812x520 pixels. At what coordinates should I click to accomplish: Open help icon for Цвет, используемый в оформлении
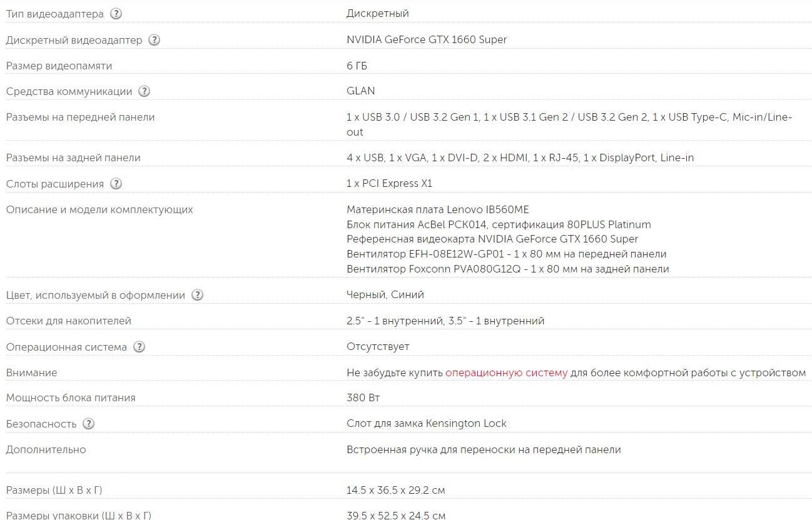[x=197, y=295]
